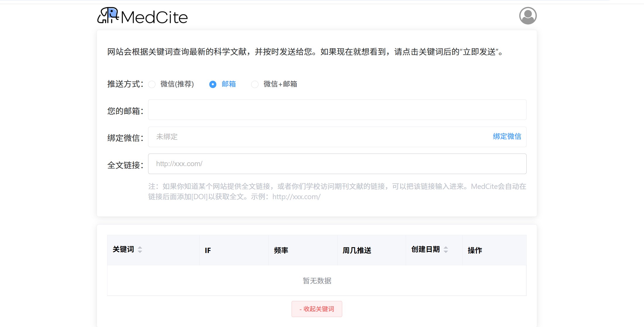Image resolution: width=644 pixels, height=327 pixels.
Task: Click the 未绑定 WeChat binding field
Action: pos(293,137)
